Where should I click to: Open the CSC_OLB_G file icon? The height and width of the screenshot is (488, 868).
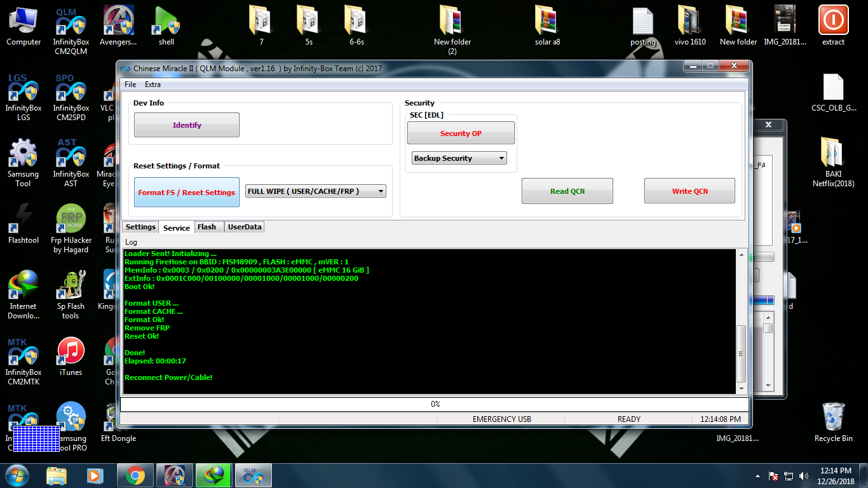[x=833, y=92]
